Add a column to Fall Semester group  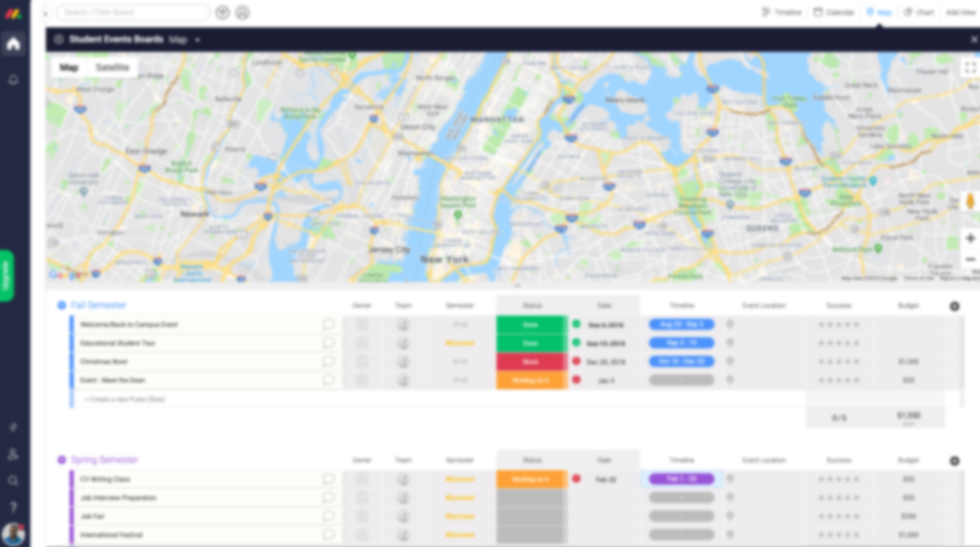click(954, 306)
